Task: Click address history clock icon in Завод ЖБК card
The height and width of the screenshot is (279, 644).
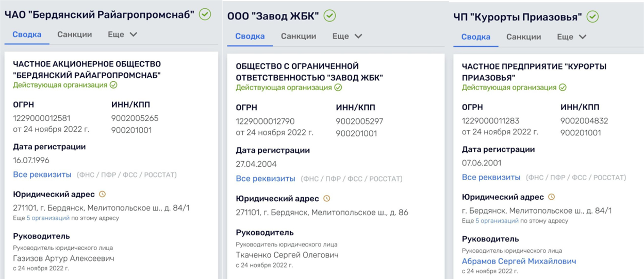Action: (x=326, y=198)
